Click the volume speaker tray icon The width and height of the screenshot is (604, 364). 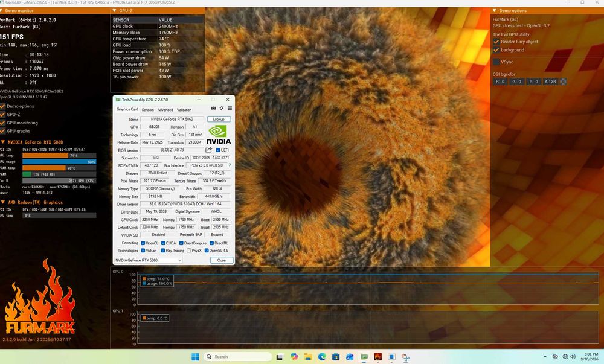click(x=573, y=357)
